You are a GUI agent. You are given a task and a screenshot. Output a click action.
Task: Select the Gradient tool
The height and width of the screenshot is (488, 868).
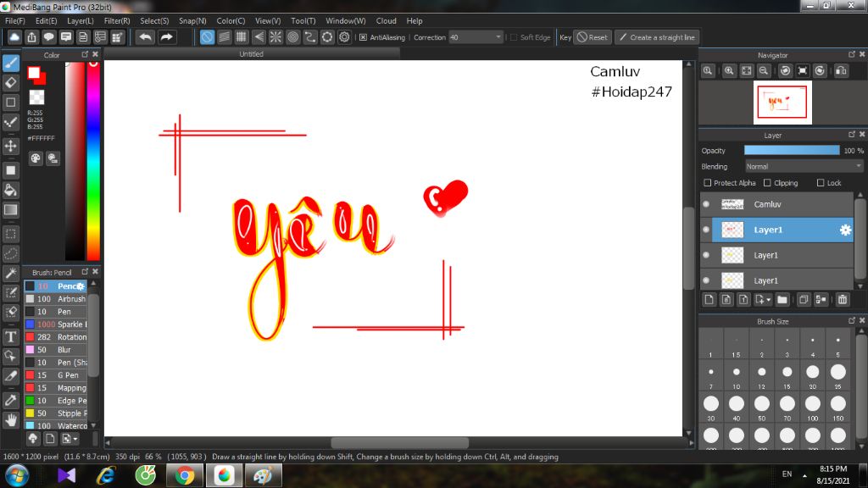coord(10,210)
